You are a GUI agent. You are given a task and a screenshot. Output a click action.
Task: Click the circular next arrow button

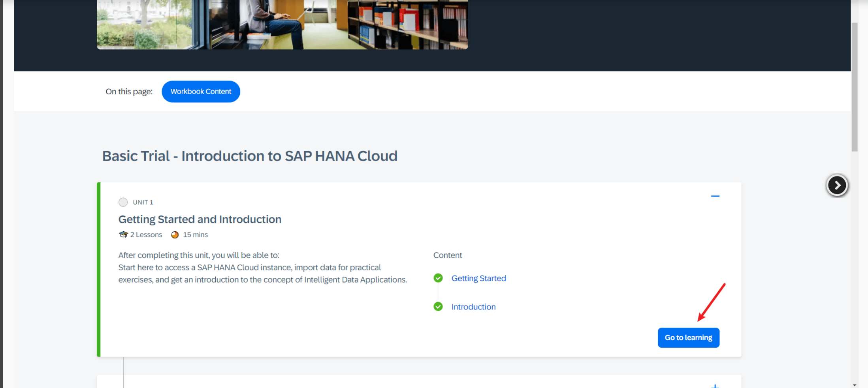coord(837,185)
